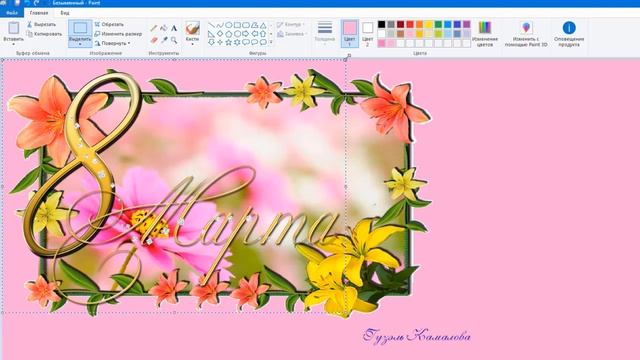The image size is (640, 360).
Task: Select the Pencil tool
Action: point(154,28)
